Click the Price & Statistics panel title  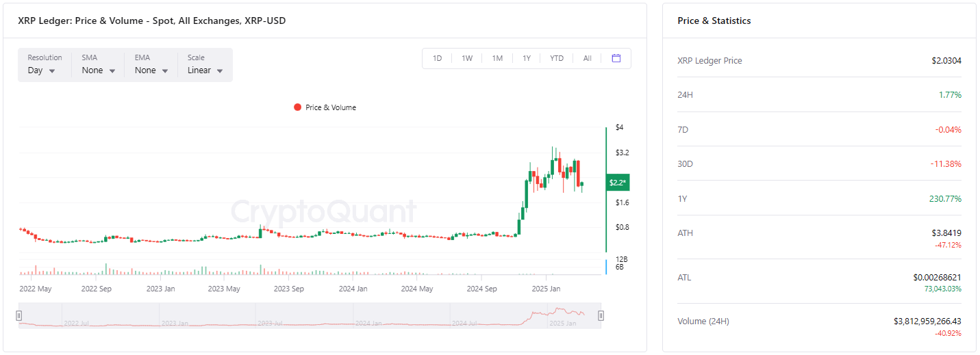pos(714,21)
